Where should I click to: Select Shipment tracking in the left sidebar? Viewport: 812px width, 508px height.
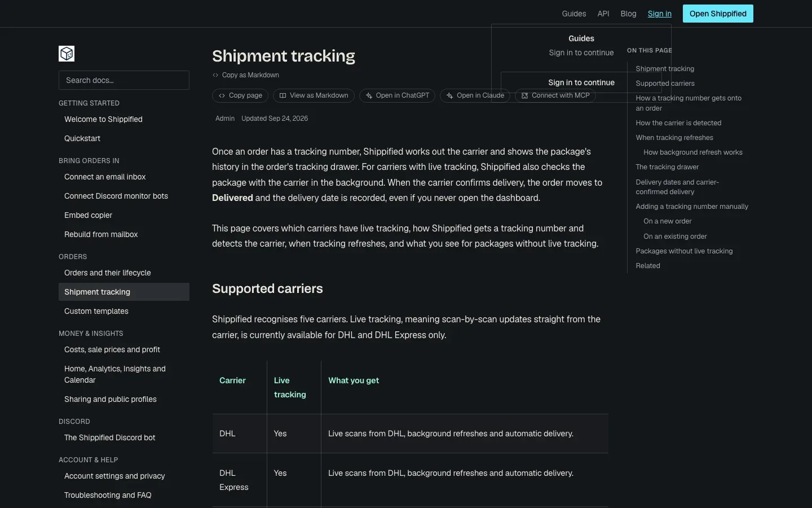tap(124, 292)
